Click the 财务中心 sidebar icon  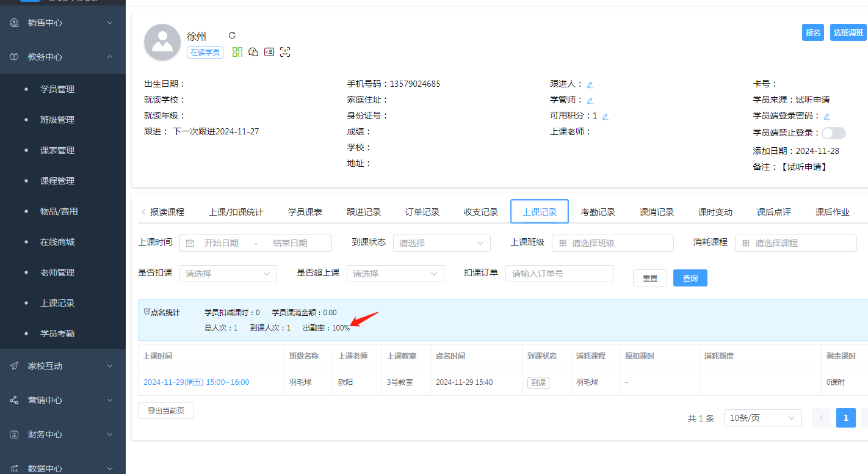pos(15,434)
